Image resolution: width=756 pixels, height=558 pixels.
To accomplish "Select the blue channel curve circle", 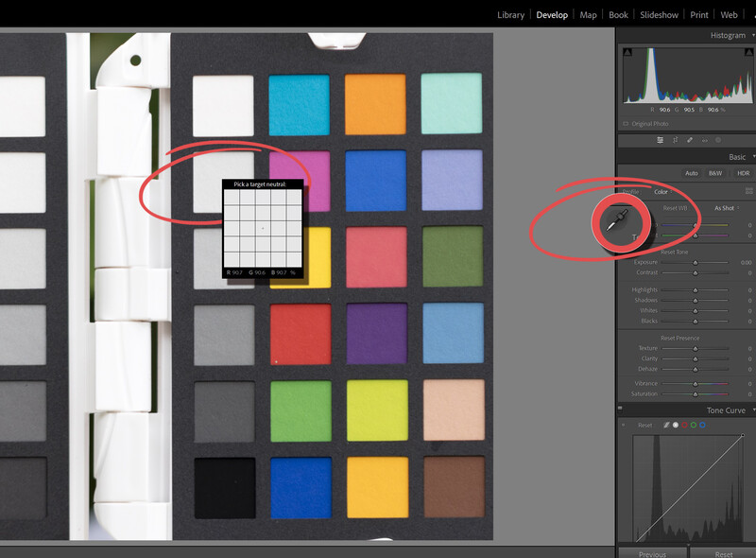I will pyautogui.click(x=702, y=425).
